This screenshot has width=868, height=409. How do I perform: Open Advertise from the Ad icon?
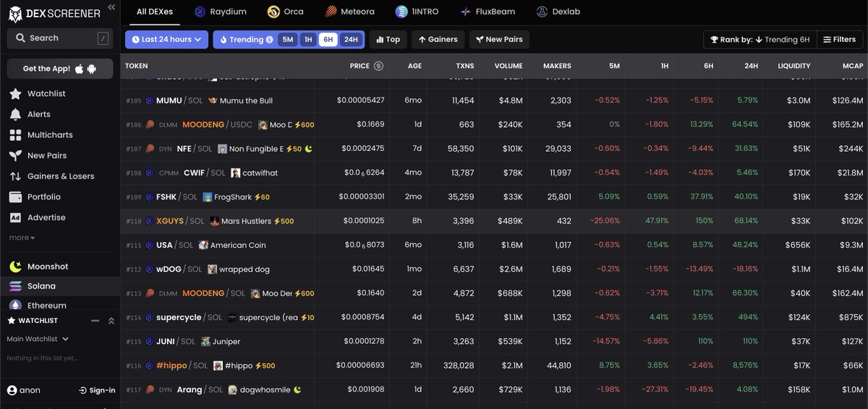pos(15,218)
